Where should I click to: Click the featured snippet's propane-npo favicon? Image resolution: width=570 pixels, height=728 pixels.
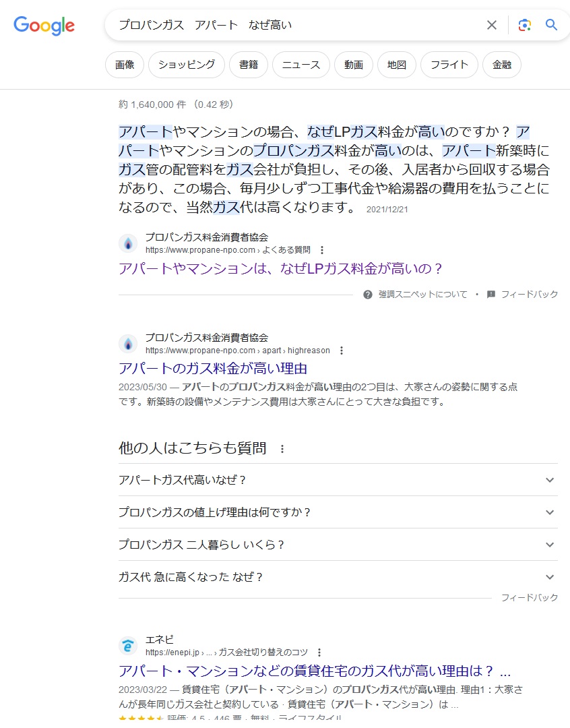pyautogui.click(x=128, y=243)
